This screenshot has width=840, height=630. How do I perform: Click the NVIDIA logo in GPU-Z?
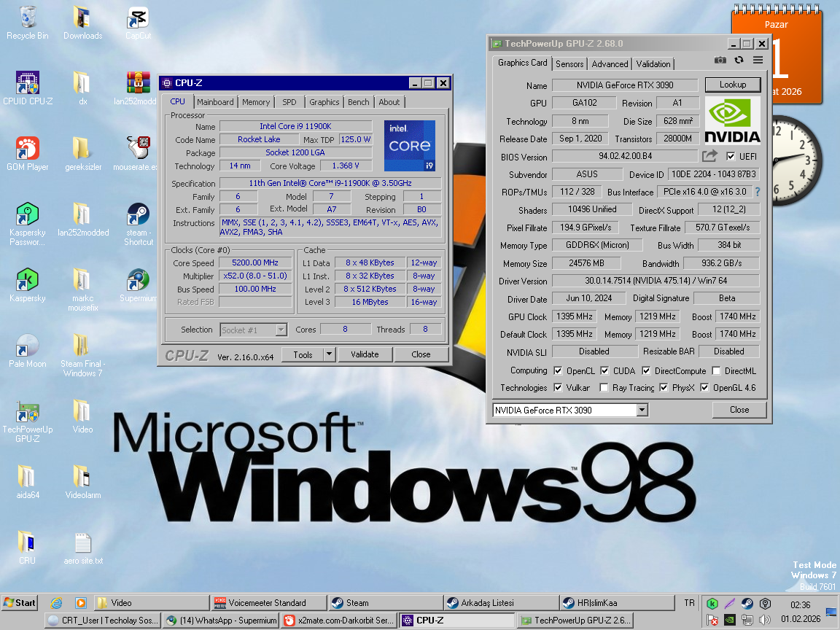tap(732, 120)
